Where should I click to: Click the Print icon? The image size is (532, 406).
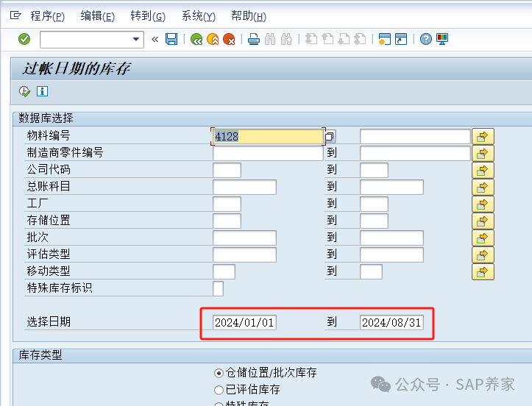pyautogui.click(x=254, y=39)
